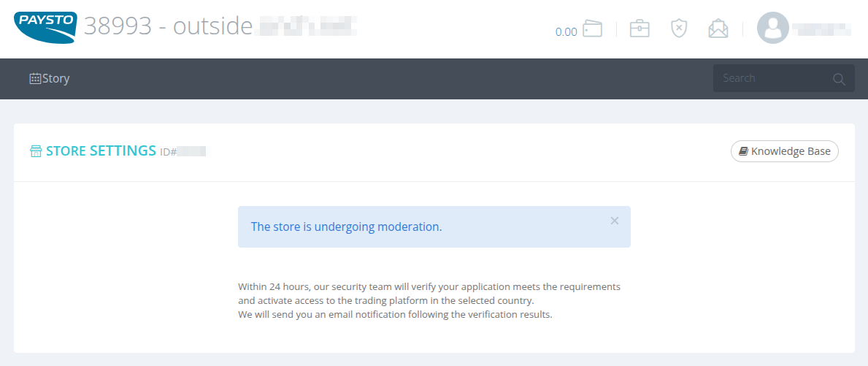868x366 pixels.
Task: Click the '38993 - outside' store title
Action: click(x=169, y=26)
